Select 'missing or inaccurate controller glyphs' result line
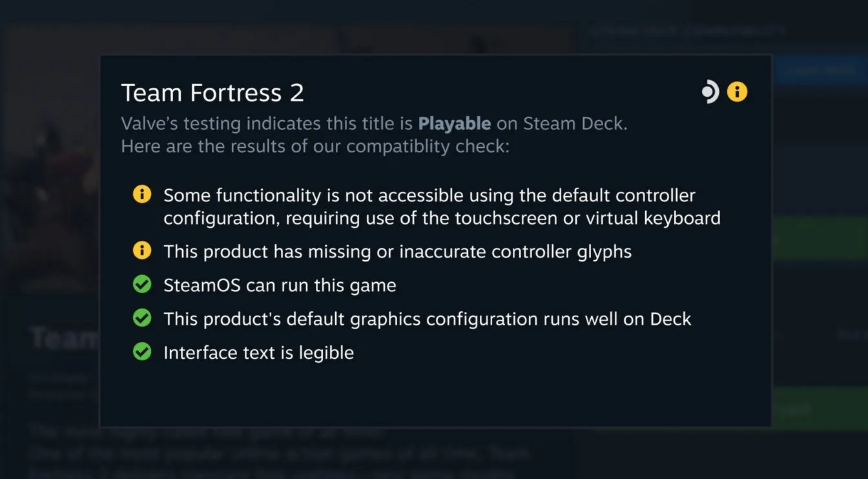868x479 pixels. pyautogui.click(x=397, y=251)
